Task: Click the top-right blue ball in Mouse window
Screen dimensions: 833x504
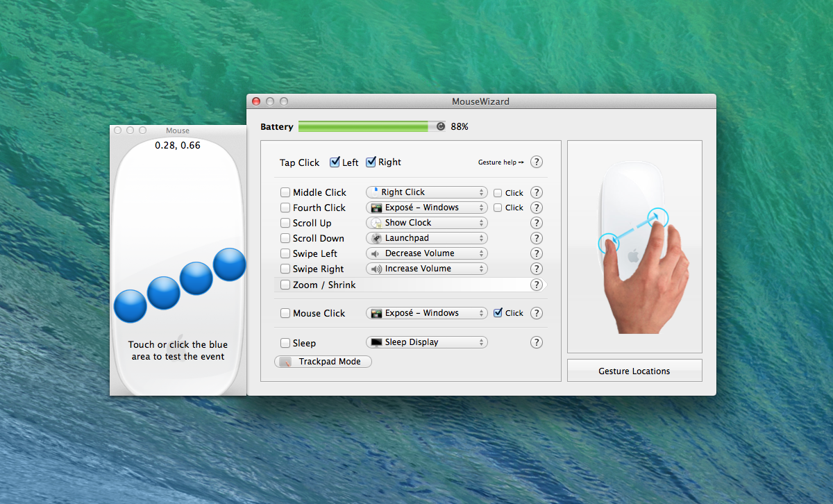Action: (x=230, y=264)
